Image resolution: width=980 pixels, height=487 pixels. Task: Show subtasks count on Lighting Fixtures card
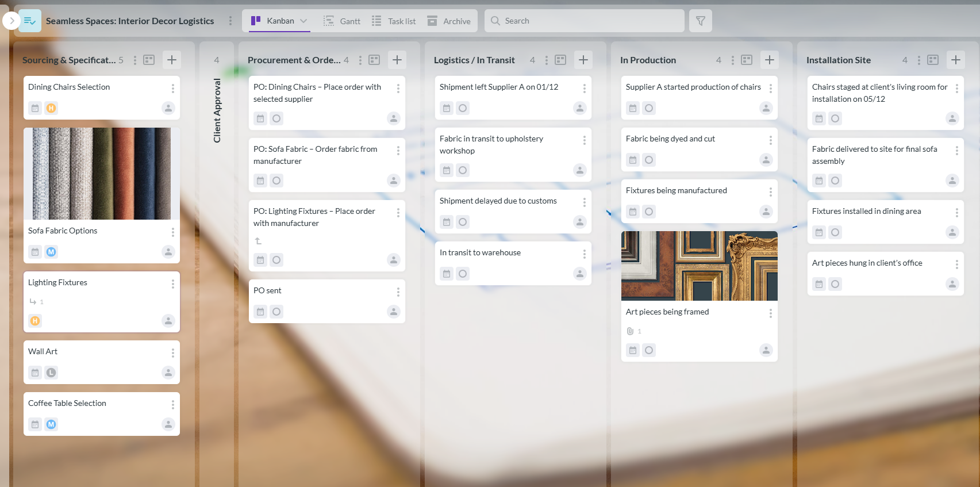pos(37,302)
